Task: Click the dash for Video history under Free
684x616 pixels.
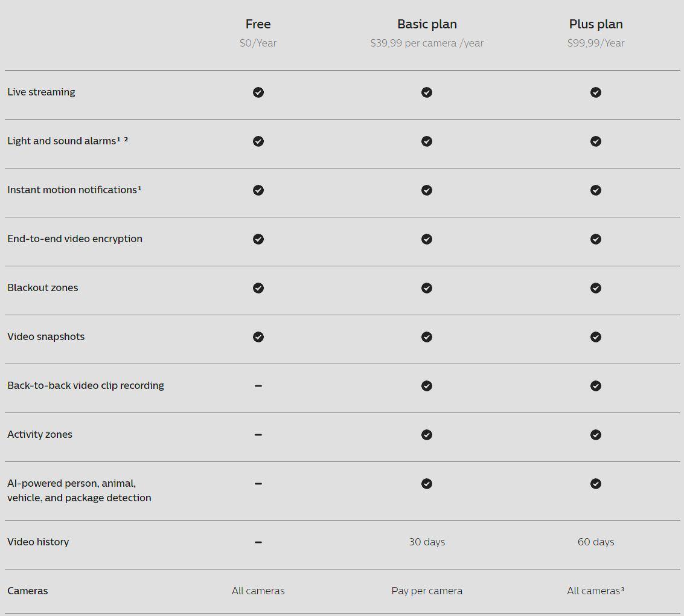Action: pyautogui.click(x=258, y=542)
